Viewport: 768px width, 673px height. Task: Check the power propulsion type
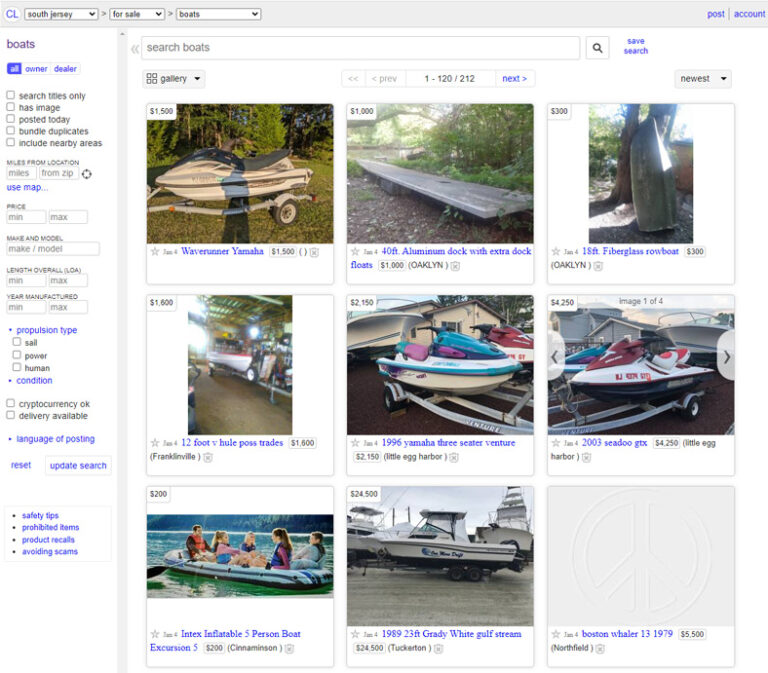17,355
